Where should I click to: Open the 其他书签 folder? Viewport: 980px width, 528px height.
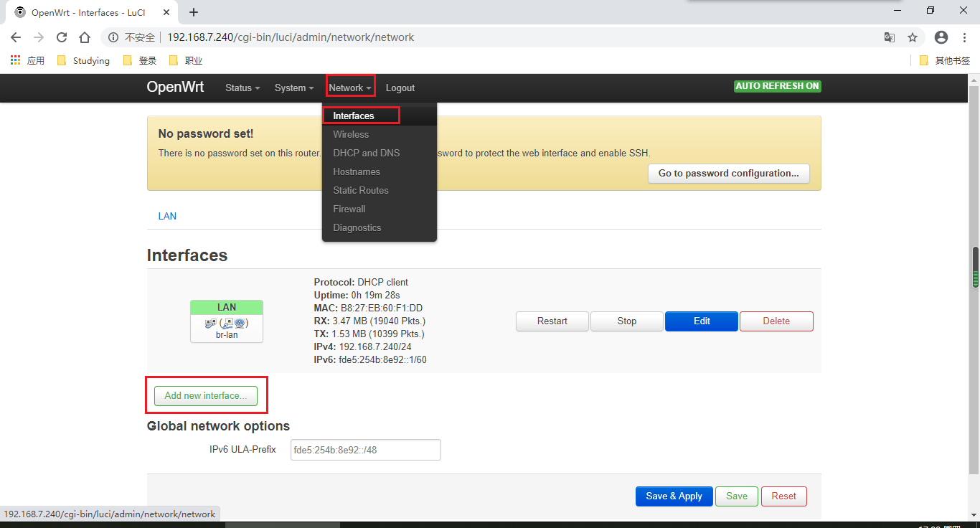[x=944, y=60]
